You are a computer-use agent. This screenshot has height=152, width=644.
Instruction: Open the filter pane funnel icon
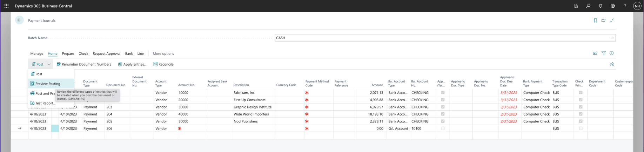pyautogui.click(x=604, y=53)
